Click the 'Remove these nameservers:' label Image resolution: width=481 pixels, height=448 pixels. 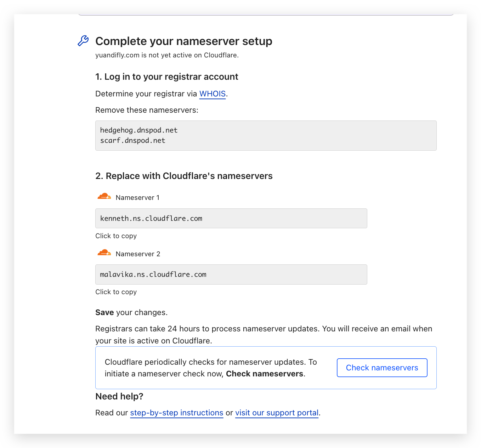point(147,110)
